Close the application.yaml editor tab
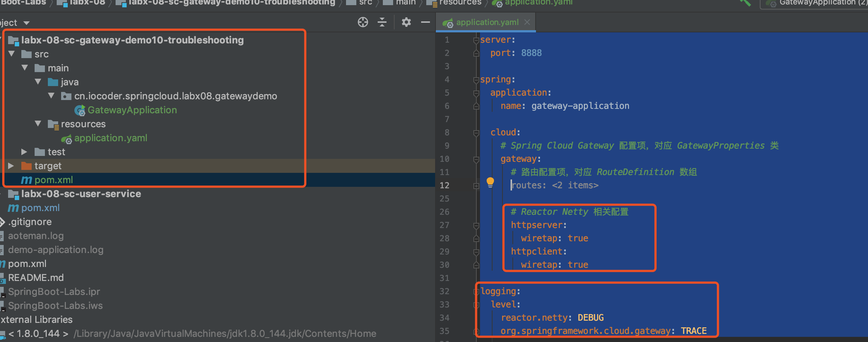Screen dimensions: 868x342 point(527,22)
